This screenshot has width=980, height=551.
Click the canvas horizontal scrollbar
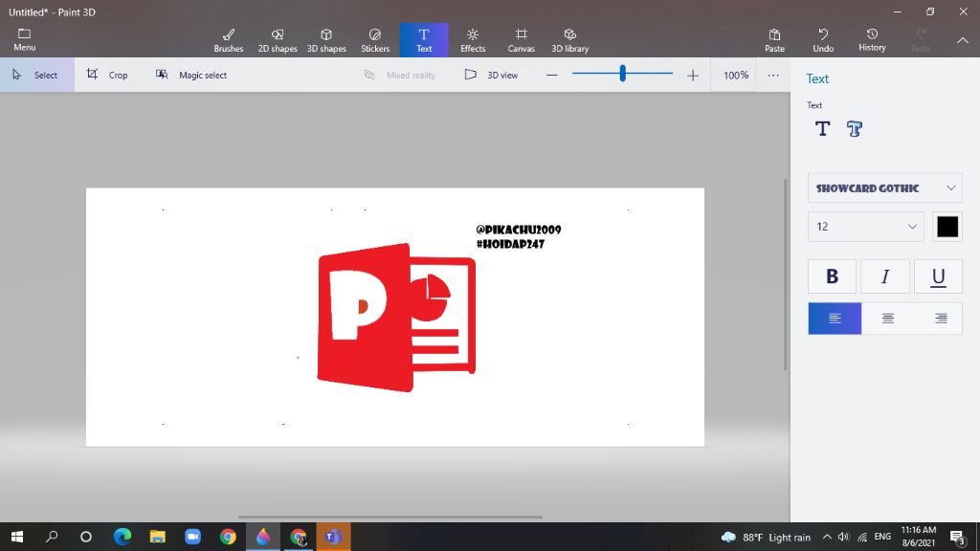pyautogui.click(x=390, y=517)
